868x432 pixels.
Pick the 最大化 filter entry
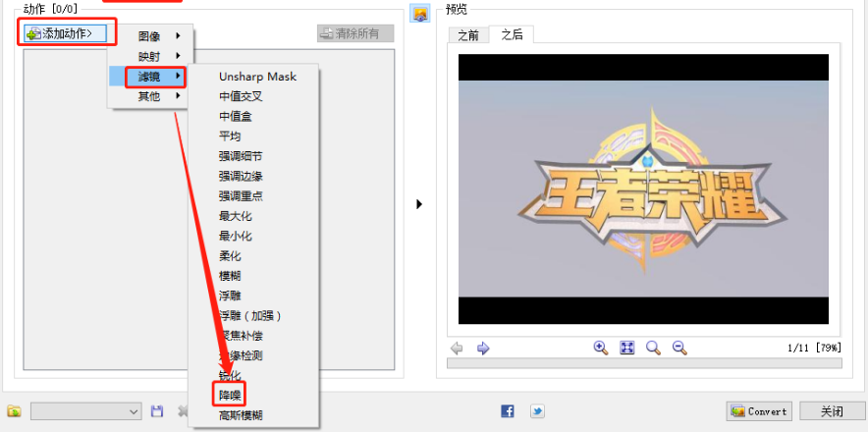[236, 216]
